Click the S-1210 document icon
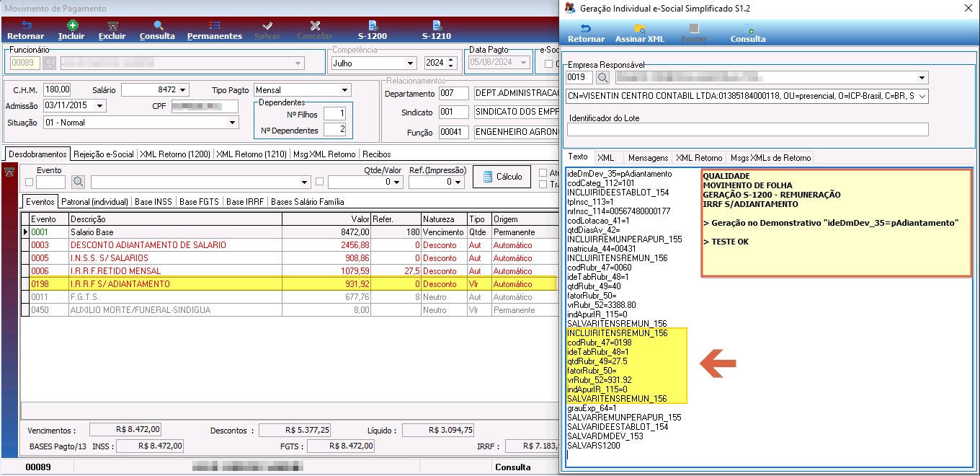Image resolution: width=980 pixels, height=476 pixels. [x=437, y=25]
